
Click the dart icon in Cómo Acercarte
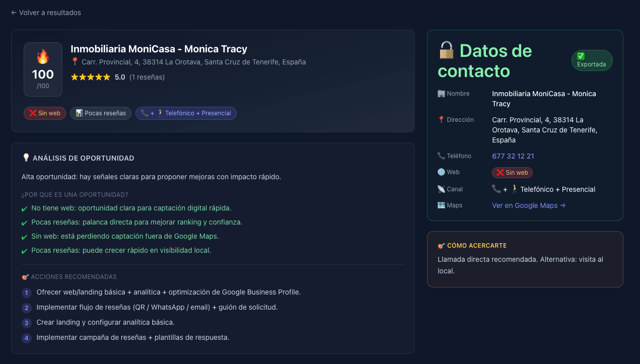click(441, 246)
